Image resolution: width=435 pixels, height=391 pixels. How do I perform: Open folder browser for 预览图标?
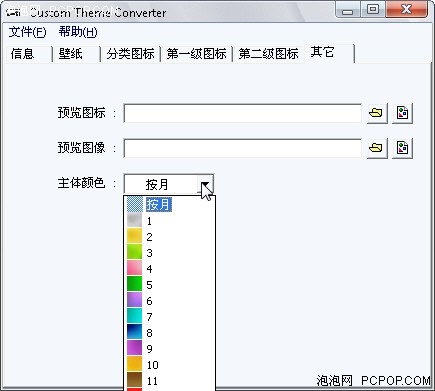coord(377,113)
